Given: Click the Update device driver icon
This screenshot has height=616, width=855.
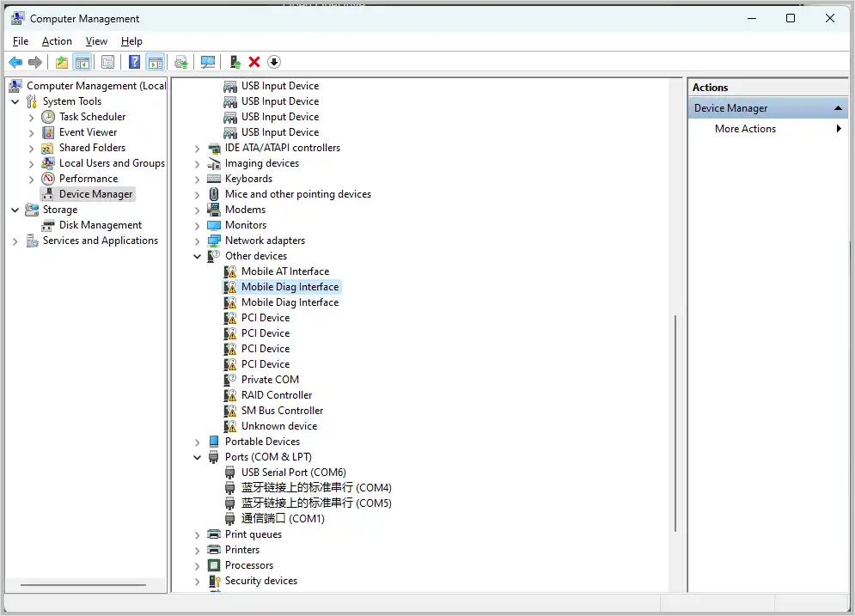Looking at the screenshot, I should (x=235, y=62).
